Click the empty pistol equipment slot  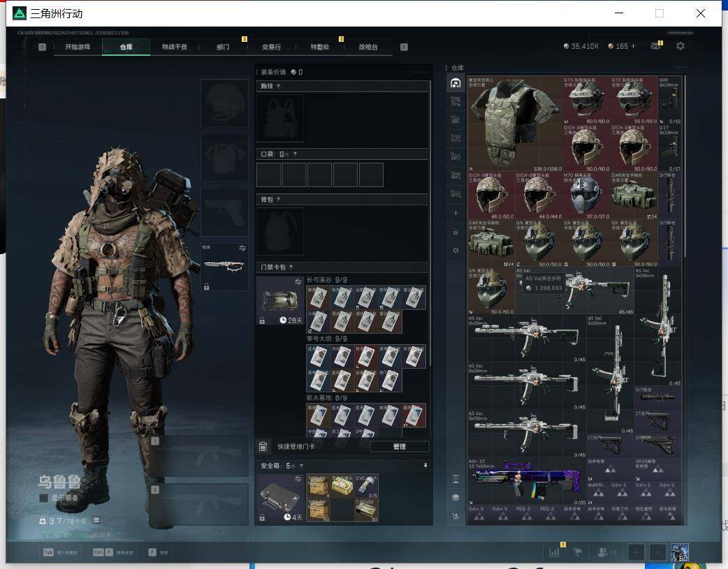[x=224, y=212]
